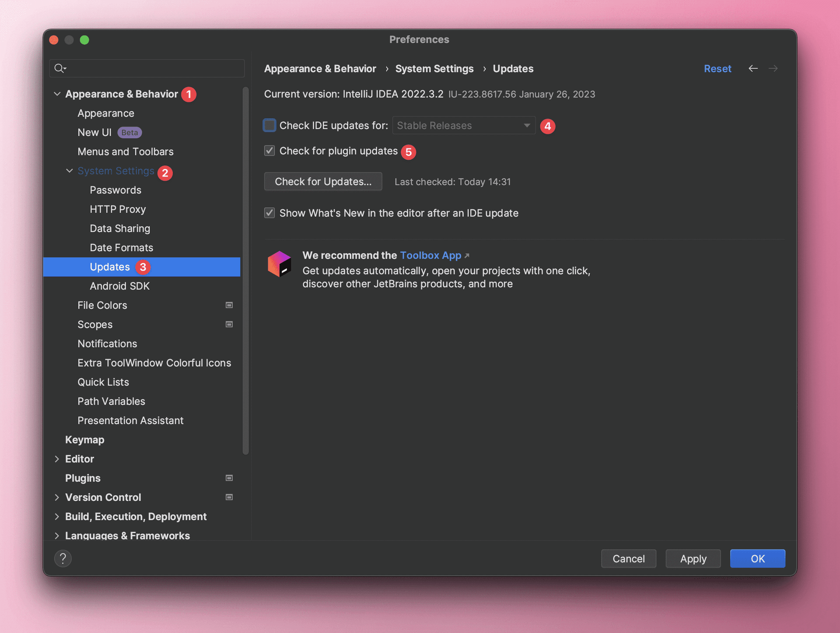Click the search magnifier icon
Viewport: 840px width, 633px height.
59,68
